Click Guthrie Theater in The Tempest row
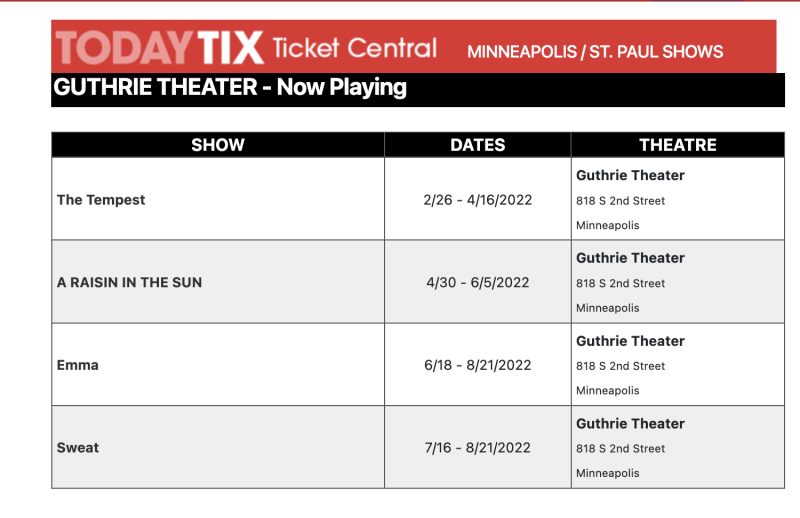The image size is (800, 518). (x=630, y=175)
